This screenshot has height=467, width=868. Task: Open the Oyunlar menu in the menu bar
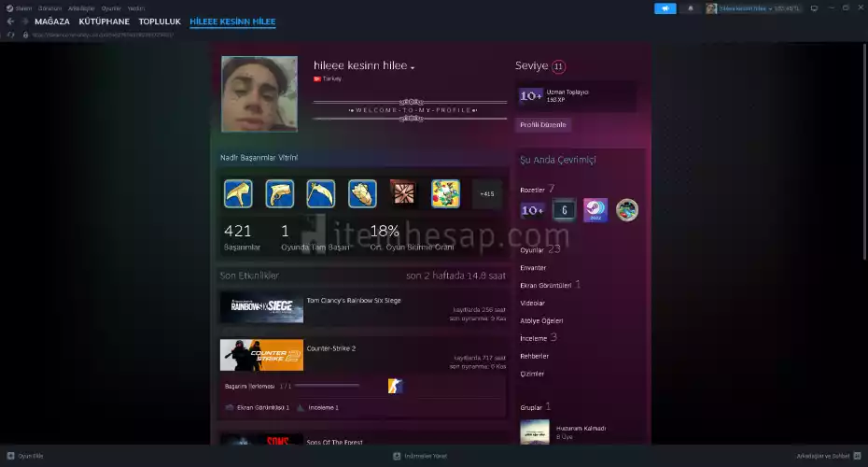[110, 8]
